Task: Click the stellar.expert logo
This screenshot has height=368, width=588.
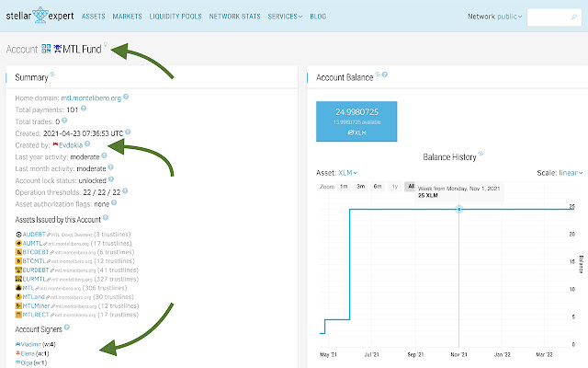Action: click(x=40, y=16)
